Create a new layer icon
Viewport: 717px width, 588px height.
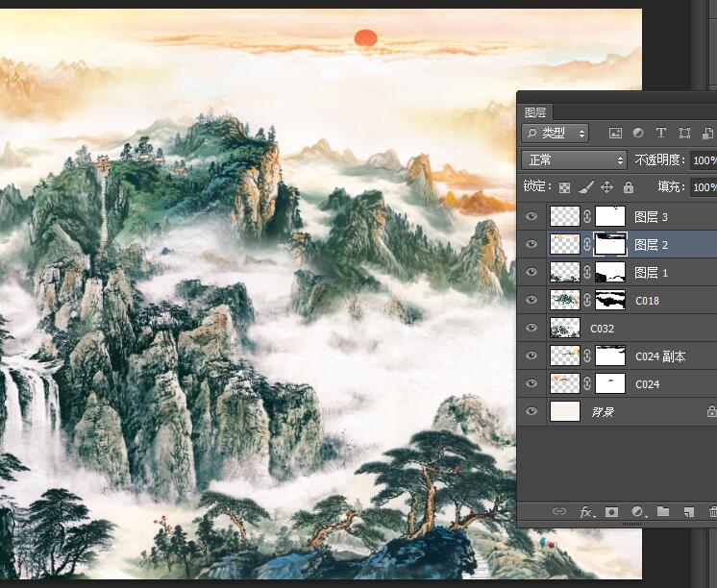point(688,512)
